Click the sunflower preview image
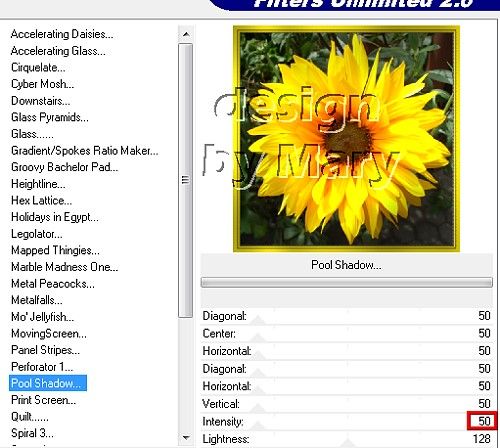Viewport: 500px width, 448px height. 346,139
